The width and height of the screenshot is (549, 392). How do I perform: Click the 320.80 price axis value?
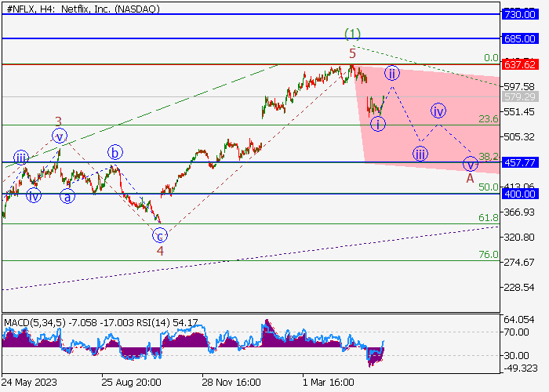point(519,238)
